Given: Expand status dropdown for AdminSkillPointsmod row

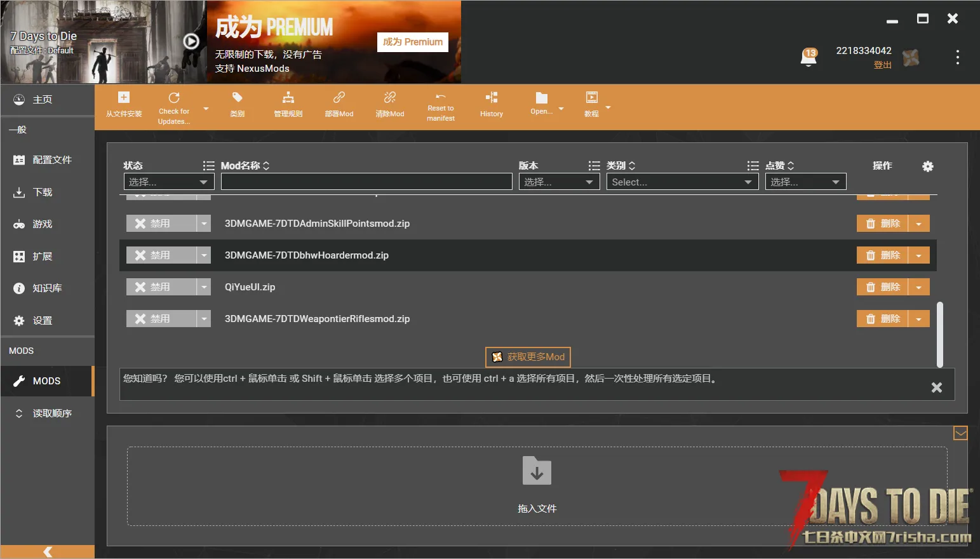Looking at the screenshot, I should click(204, 224).
